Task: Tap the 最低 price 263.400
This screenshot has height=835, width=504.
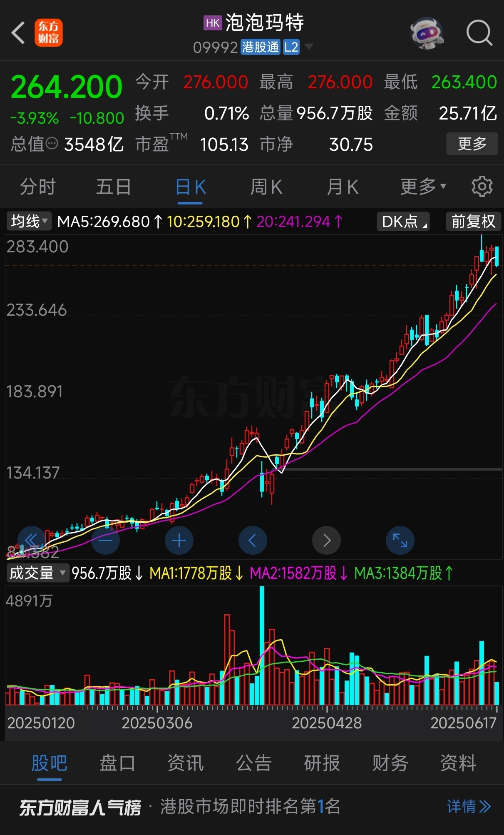Action: [464, 82]
